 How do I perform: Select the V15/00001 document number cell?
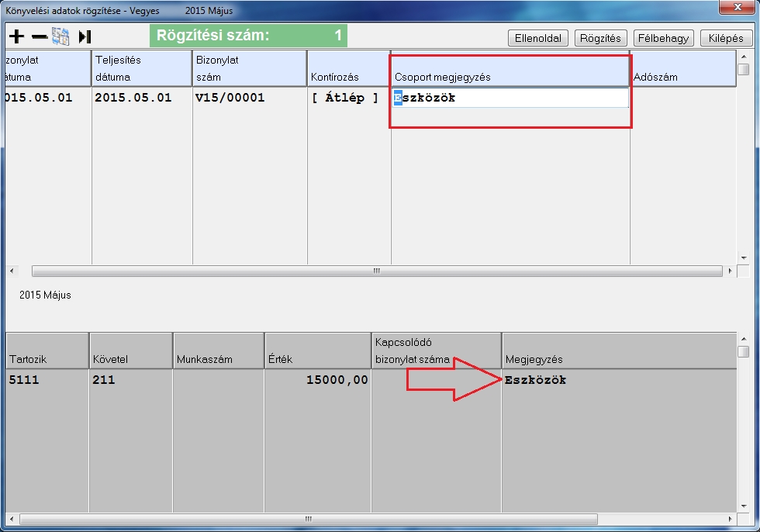point(230,98)
